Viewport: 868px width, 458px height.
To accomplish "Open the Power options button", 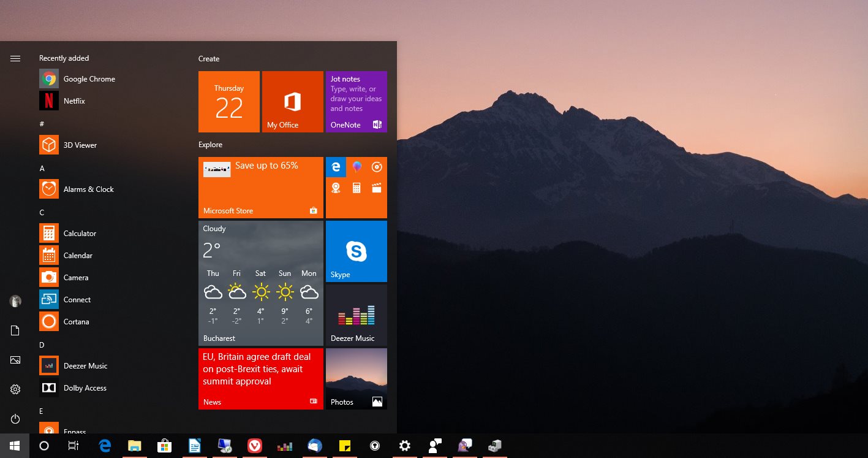I will coord(15,419).
